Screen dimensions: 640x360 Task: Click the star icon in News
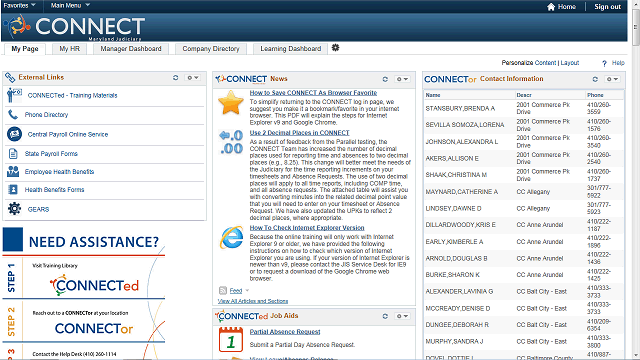(231, 102)
